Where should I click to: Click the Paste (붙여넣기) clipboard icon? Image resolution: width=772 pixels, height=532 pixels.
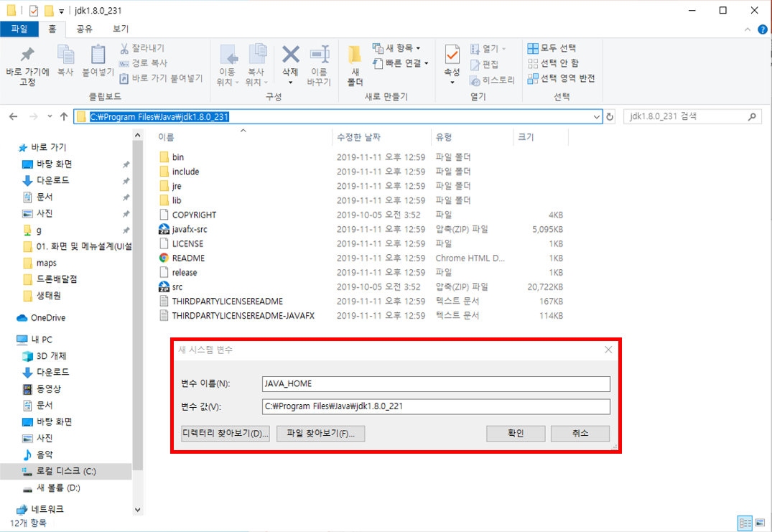(x=98, y=55)
